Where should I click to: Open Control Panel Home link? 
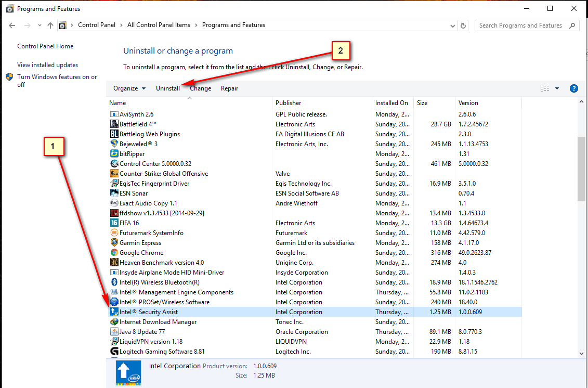pos(45,46)
